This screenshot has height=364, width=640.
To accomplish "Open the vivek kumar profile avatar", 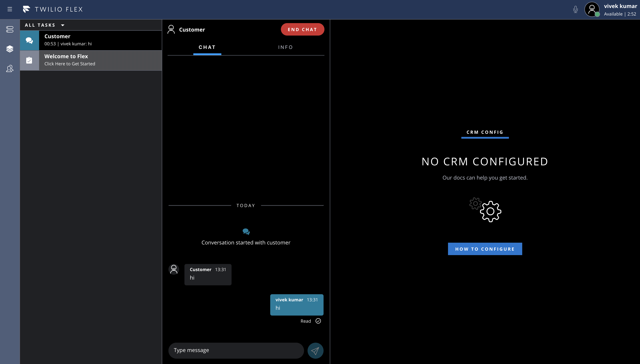I will pyautogui.click(x=592, y=10).
